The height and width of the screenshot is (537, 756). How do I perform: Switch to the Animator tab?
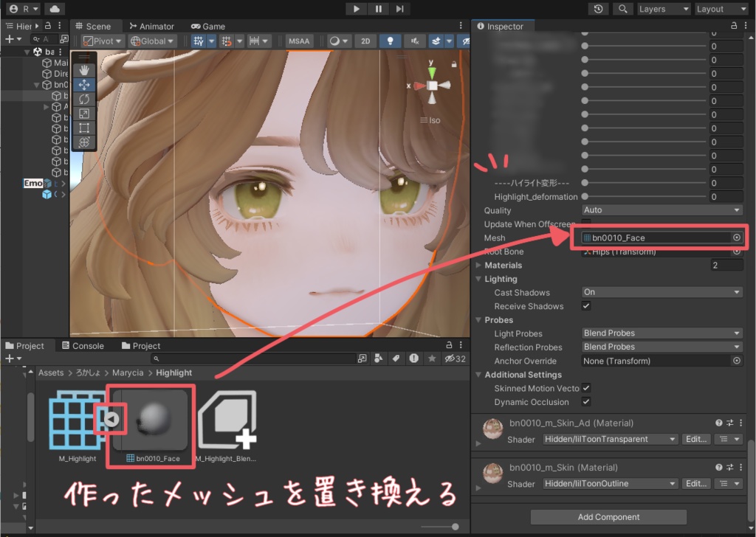151,25
